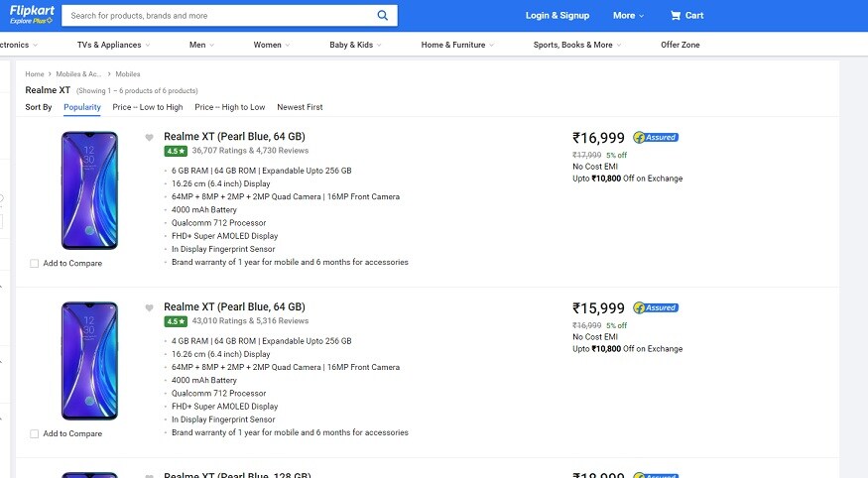This screenshot has height=478, width=868.
Task: Open the Realme XT title with 36,707 Ratings
Action: pos(234,137)
